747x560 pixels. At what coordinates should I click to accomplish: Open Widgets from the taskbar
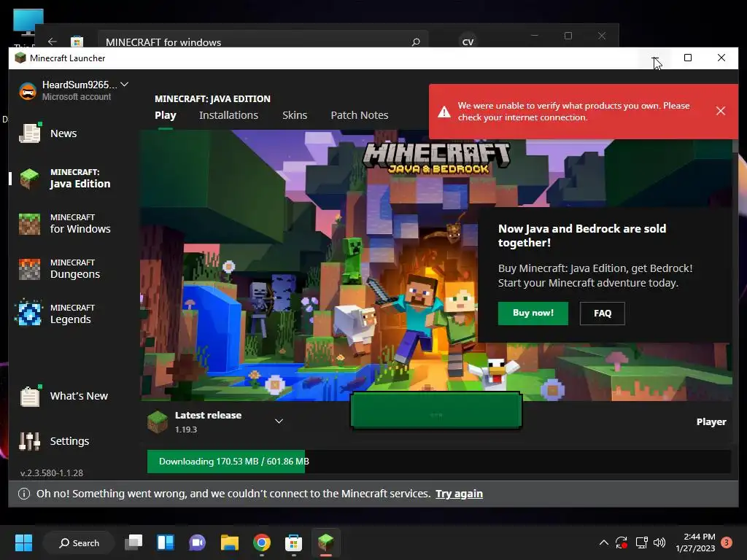click(x=166, y=542)
